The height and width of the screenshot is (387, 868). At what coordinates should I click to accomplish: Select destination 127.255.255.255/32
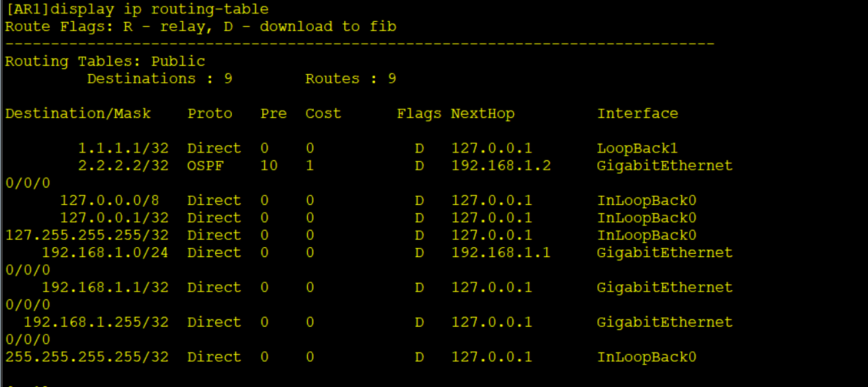coord(87,235)
